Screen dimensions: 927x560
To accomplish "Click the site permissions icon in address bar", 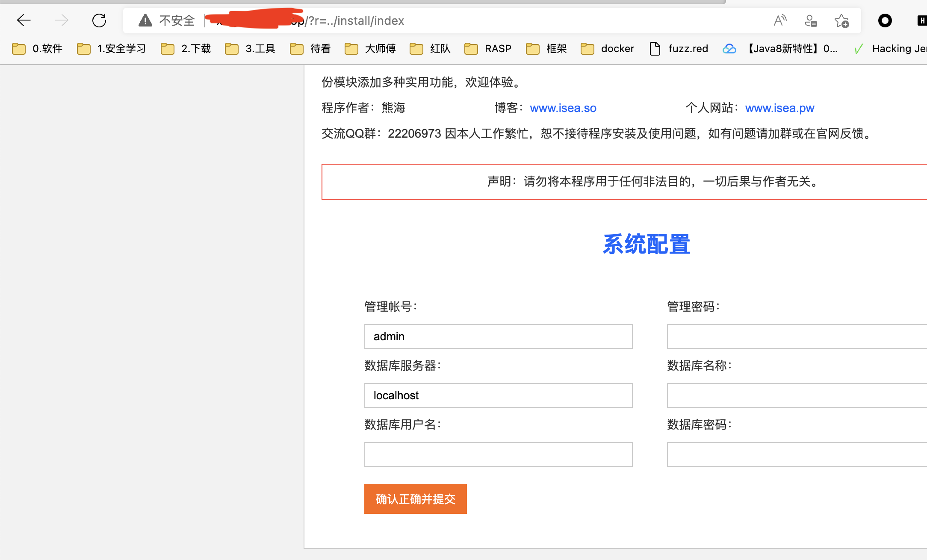I will click(811, 21).
